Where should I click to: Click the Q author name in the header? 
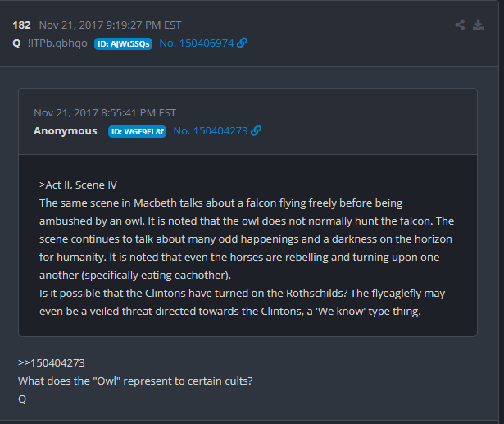(x=16, y=43)
